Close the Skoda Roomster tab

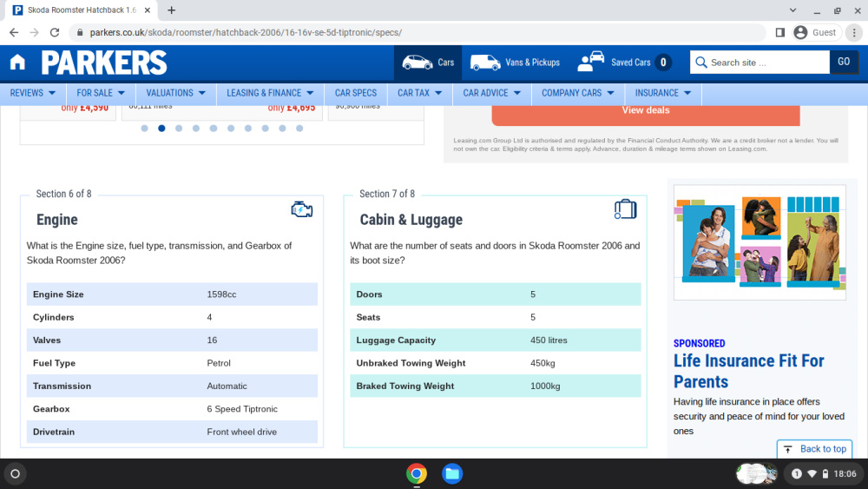148,10
